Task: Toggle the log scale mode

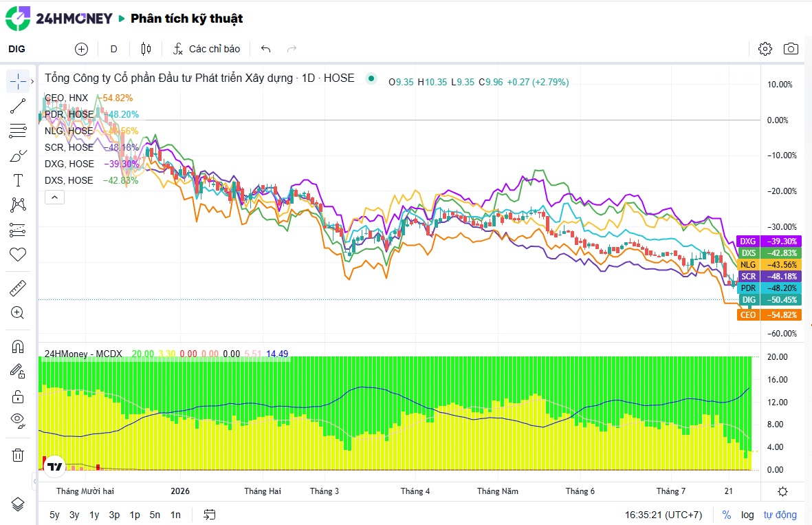Action: [747, 515]
